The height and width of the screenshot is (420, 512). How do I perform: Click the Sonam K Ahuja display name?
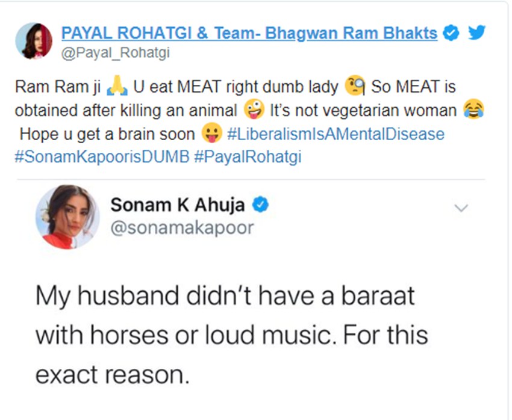point(178,205)
